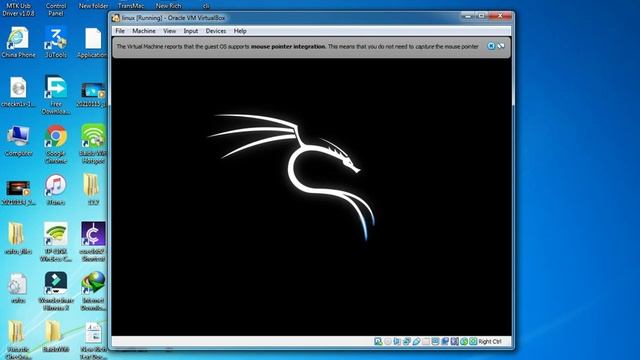Select the Baidu WiFi Hotspot shortcut
Viewport: 640px width, 360px height.
pos(93,144)
